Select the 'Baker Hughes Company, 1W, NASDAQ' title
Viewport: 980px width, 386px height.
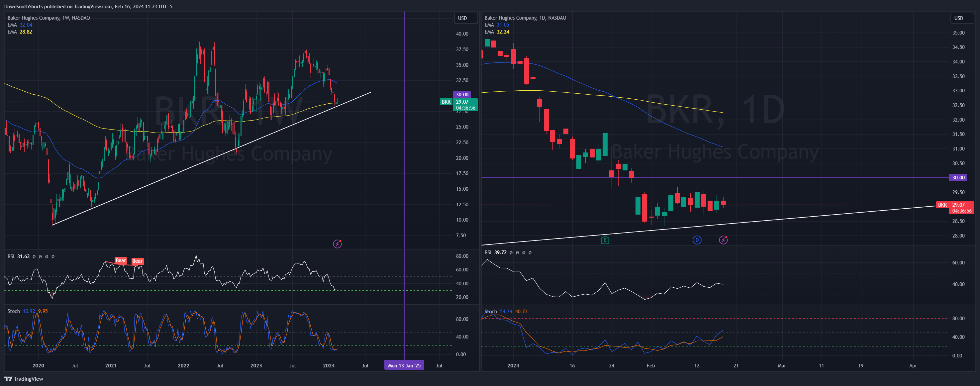coord(49,18)
